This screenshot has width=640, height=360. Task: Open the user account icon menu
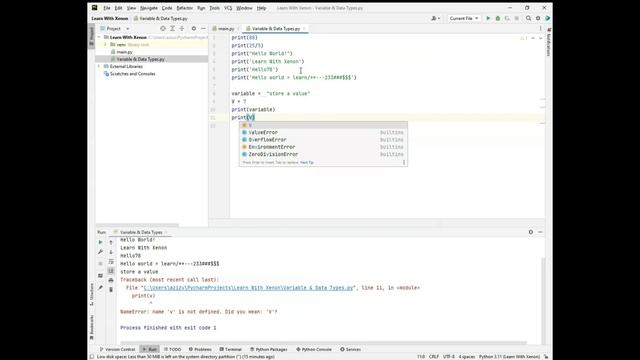pos(435,18)
